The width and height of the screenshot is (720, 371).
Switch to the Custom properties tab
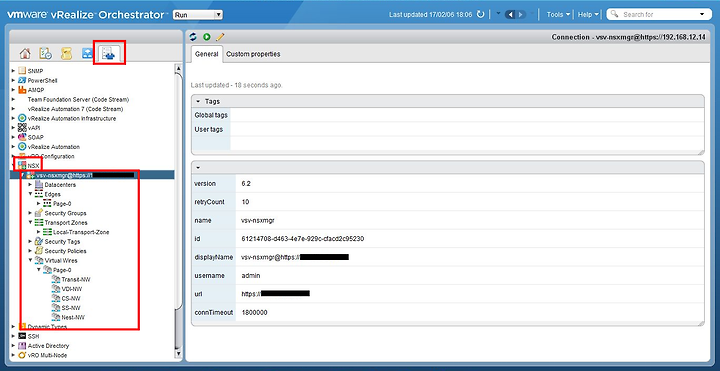coord(253,54)
